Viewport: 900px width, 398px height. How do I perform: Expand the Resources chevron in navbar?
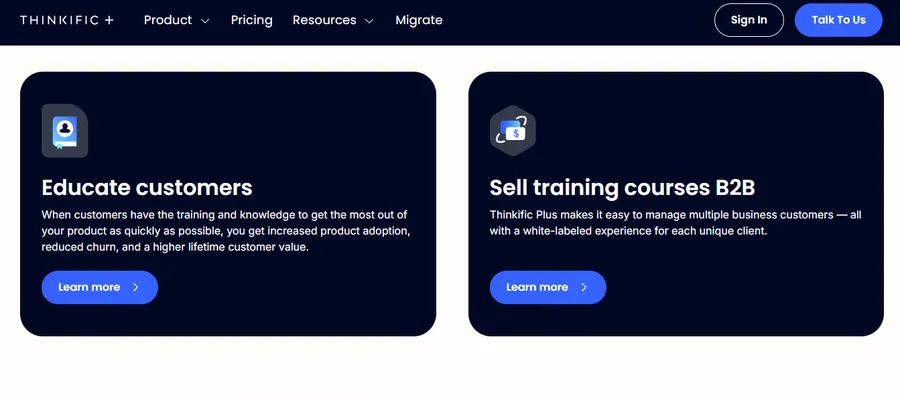(369, 21)
